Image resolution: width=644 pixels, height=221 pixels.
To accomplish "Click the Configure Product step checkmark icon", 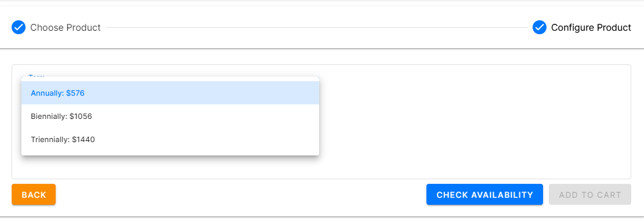I will click(539, 27).
